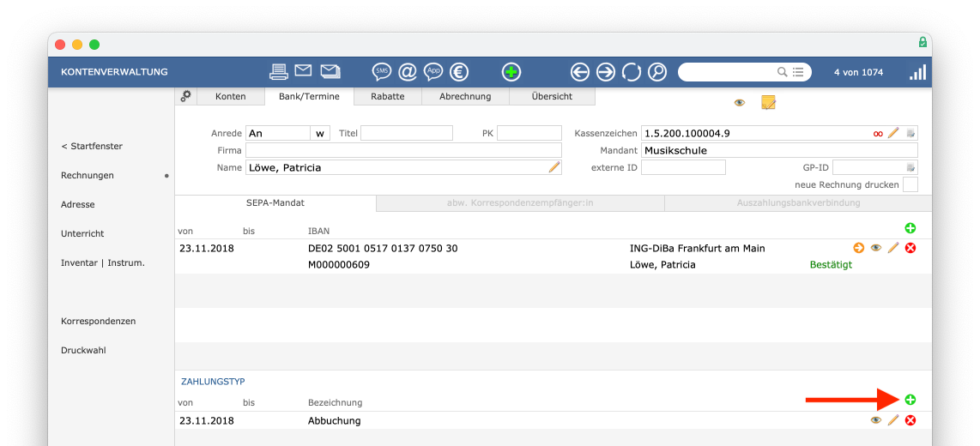Click the green lock icon in title bar
The image size is (980, 446).
pyautogui.click(x=923, y=43)
